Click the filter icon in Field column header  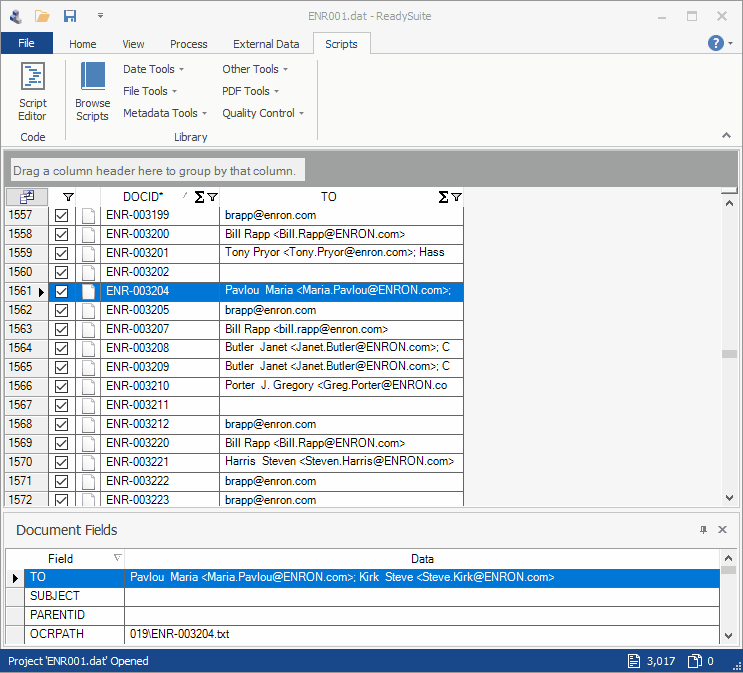pos(118,557)
